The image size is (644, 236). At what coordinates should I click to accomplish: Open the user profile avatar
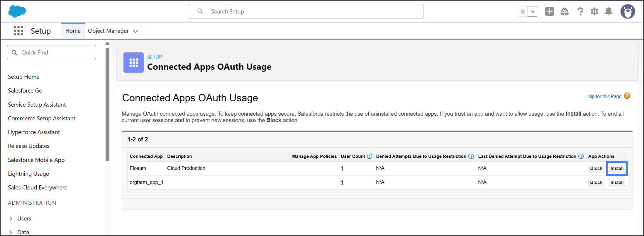[x=628, y=11]
